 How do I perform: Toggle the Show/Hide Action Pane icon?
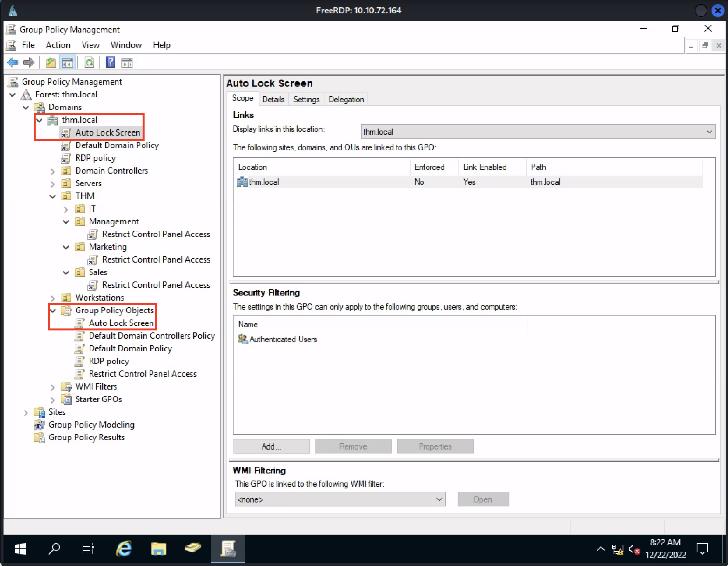pos(127,62)
